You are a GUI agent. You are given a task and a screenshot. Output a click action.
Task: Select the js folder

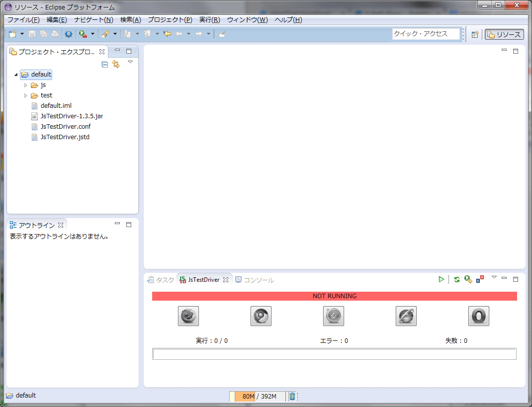38,85
